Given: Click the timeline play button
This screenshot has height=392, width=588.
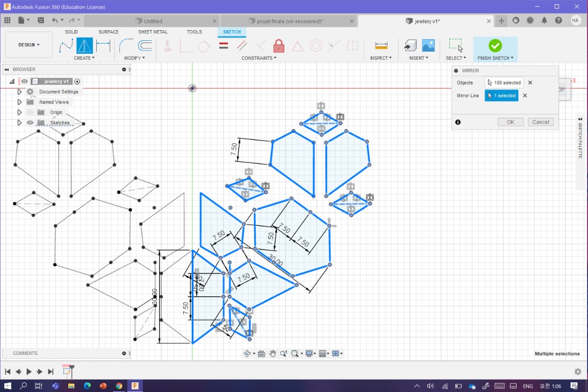Looking at the screenshot, I should (x=29, y=372).
